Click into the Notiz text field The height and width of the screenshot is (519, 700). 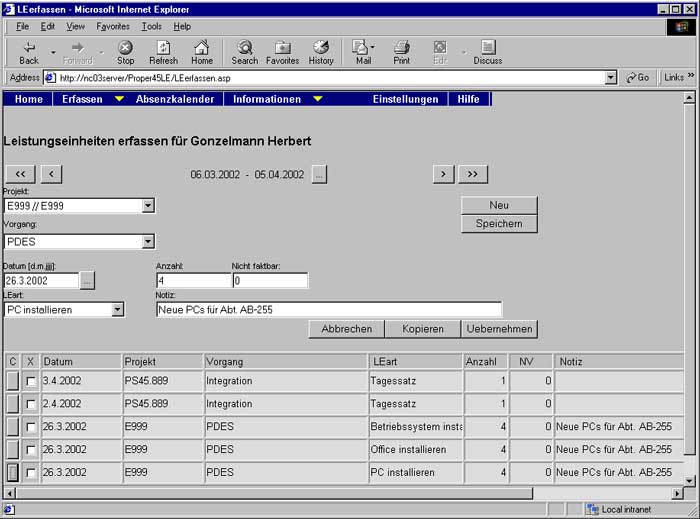tap(328, 310)
